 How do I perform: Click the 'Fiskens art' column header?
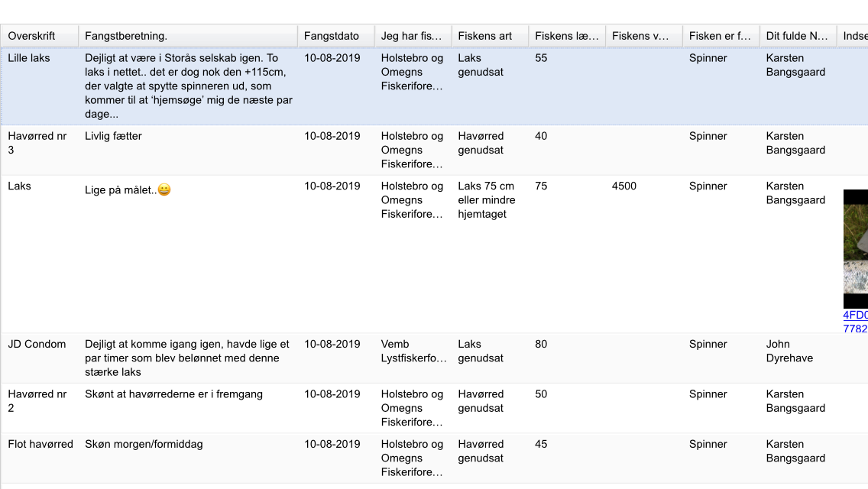pyautogui.click(x=490, y=36)
